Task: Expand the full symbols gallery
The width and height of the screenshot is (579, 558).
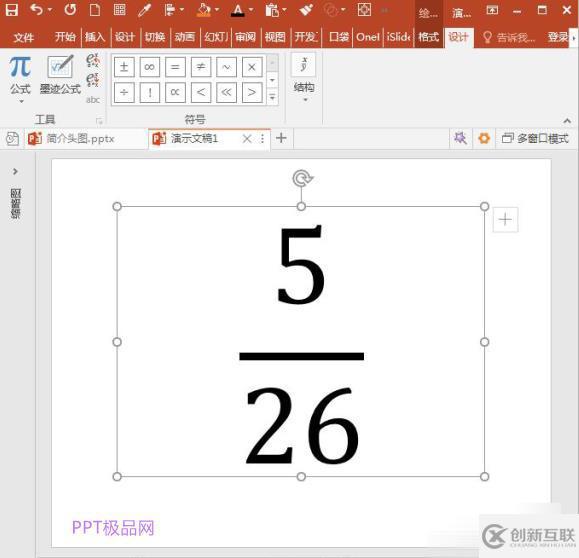Action: [272, 97]
